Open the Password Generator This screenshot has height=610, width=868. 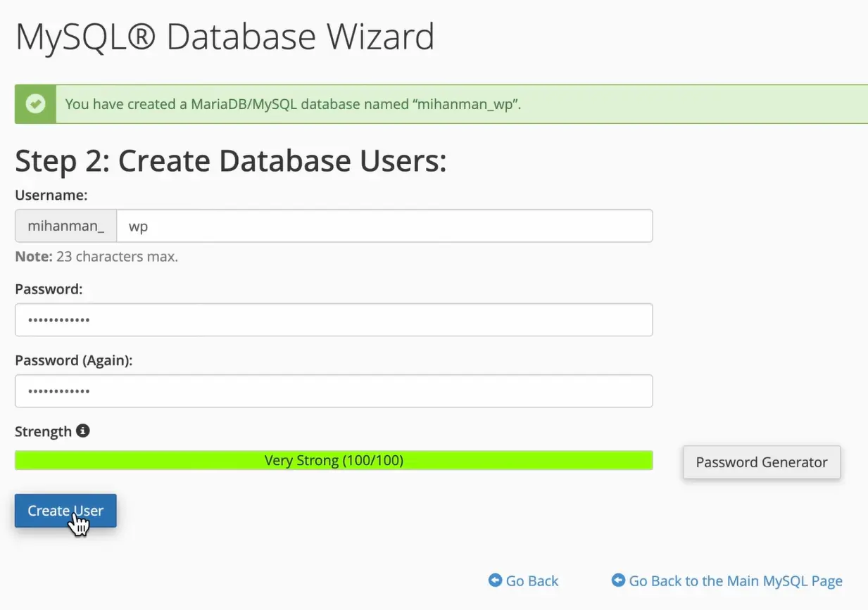tap(761, 462)
